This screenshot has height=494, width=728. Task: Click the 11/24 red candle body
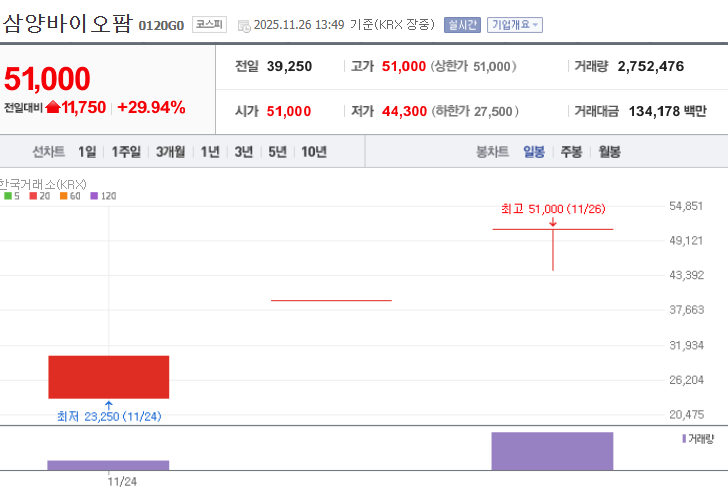(x=109, y=377)
